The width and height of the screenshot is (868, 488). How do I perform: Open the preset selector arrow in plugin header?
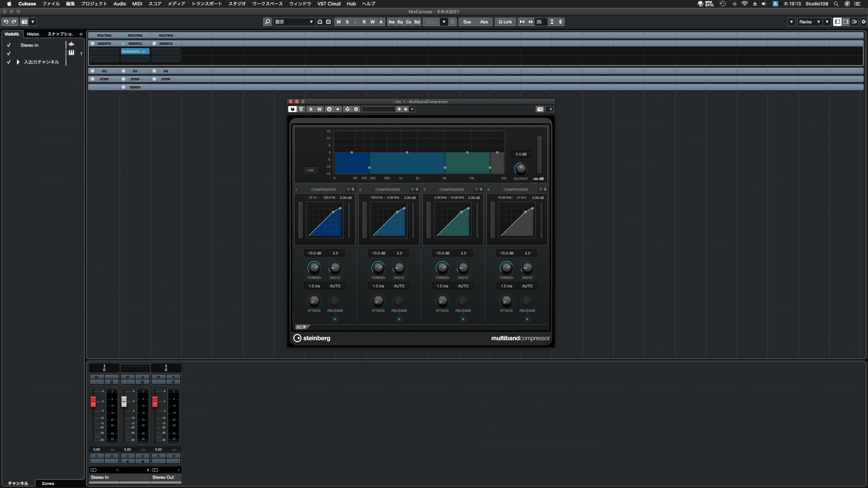412,109
